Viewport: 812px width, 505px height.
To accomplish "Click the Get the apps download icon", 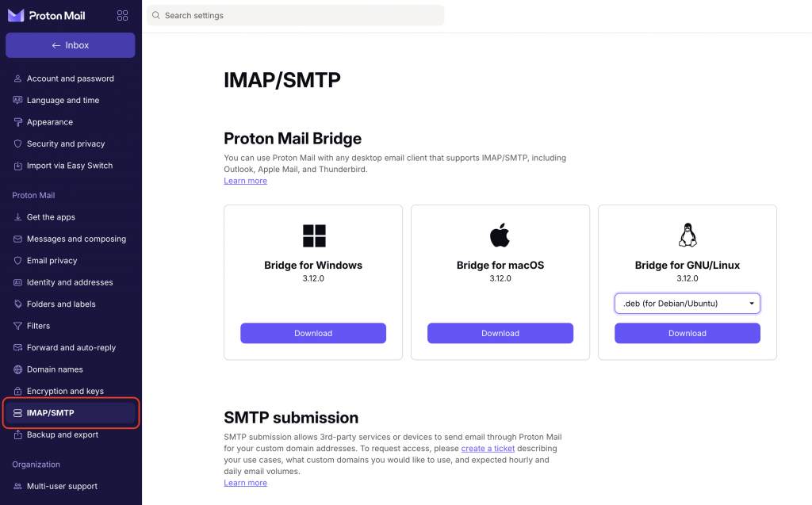I will pyautogui.click(x=17, y=216).
